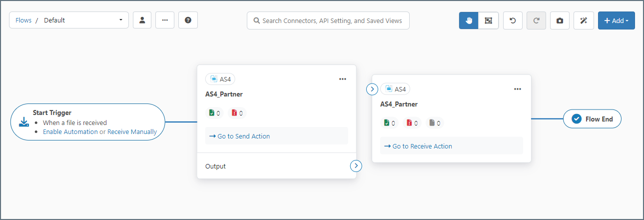Click the Enable Automation link
This screenshot has width=644, height=220.
(x=70, y=132)
